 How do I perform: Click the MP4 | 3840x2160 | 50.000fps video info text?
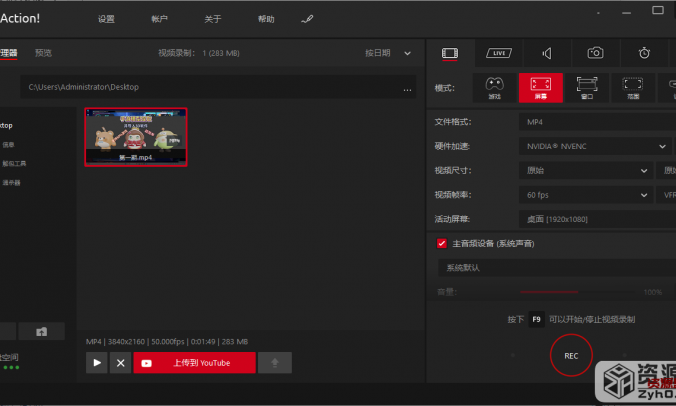tap(167, 342)
